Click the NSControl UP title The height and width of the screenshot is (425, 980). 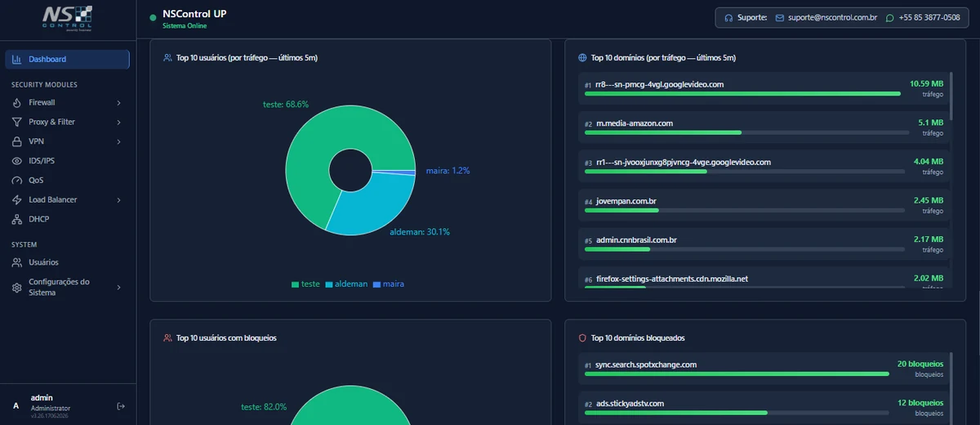(194, 14)
